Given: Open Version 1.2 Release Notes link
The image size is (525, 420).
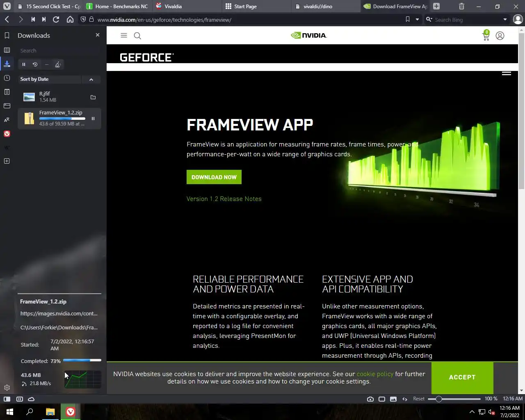Looking at the screenshot, I should pyautogui.click(x=224, y=199).
